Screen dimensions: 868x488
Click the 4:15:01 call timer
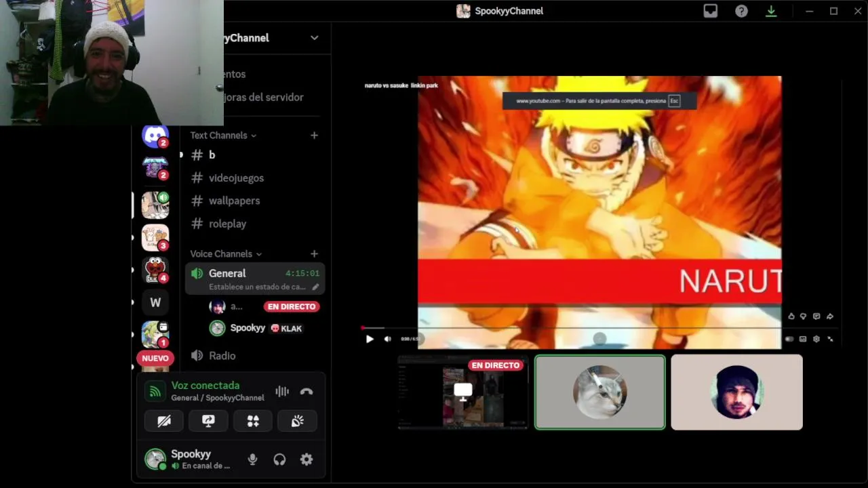[302, 273]
